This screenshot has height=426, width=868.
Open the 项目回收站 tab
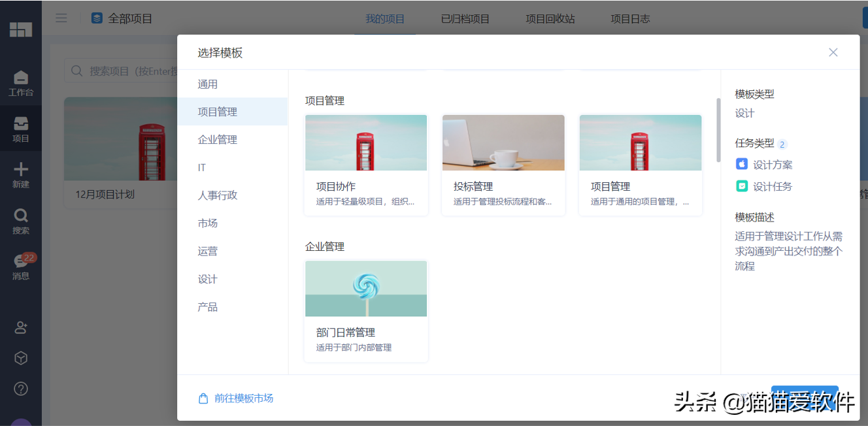(x=550, y=19)
